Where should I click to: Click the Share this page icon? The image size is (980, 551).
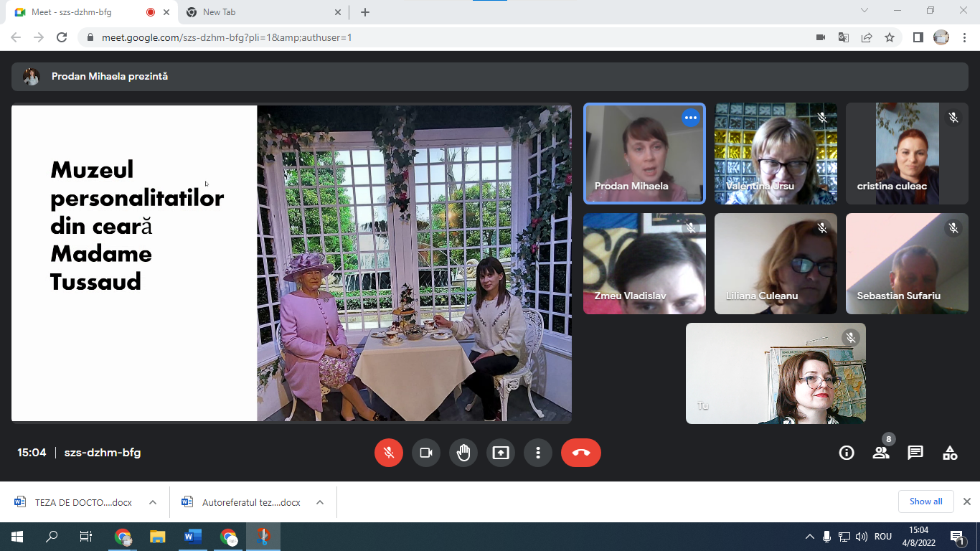point(867,37)
